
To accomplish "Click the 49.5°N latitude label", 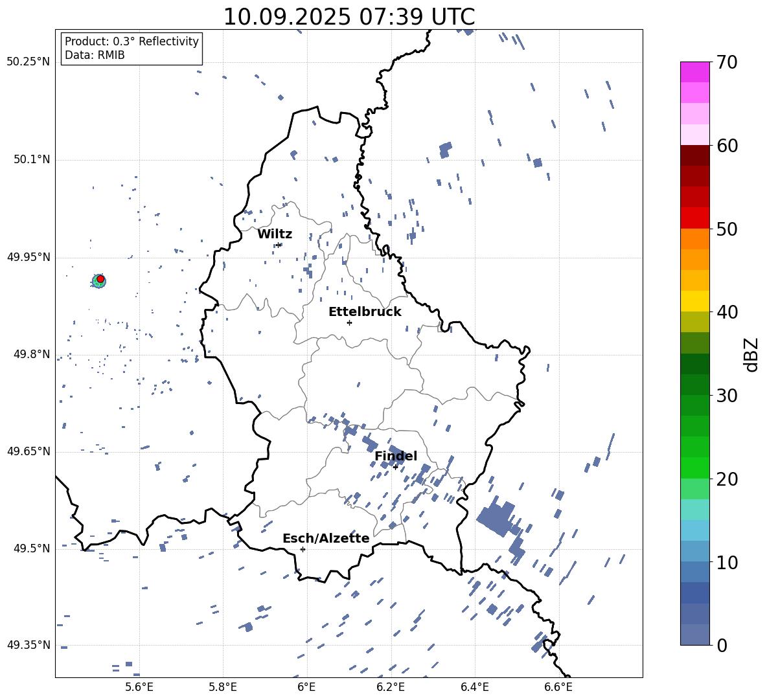I will [31, 548].
